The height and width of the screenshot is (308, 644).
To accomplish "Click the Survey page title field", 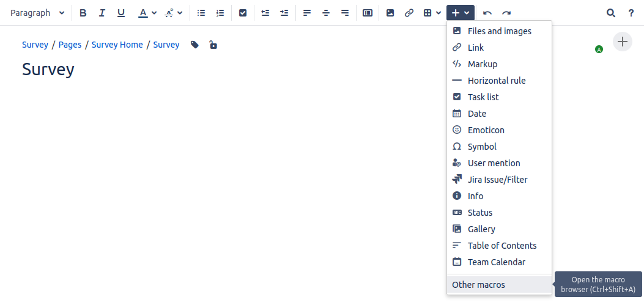I will [48, 69].
